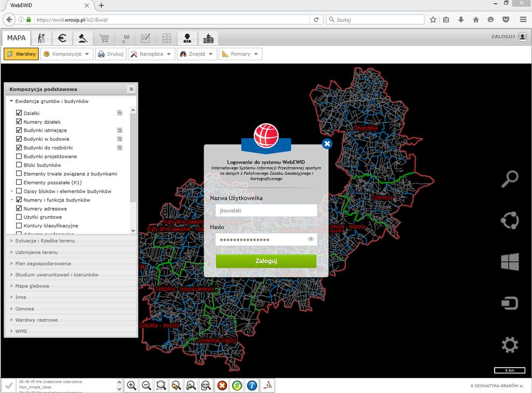Show the password with the eye icon
The height and width of the screenshot is (393, 532).
311,239
